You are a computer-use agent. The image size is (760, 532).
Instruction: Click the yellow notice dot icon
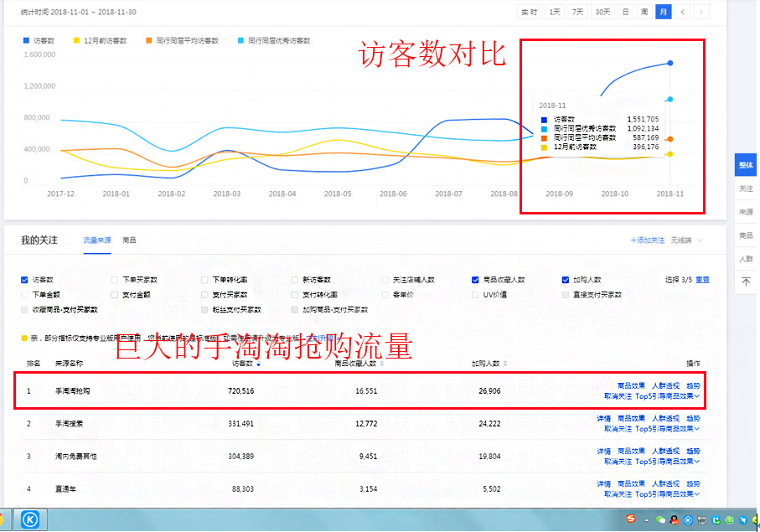[x=23, y=338]
